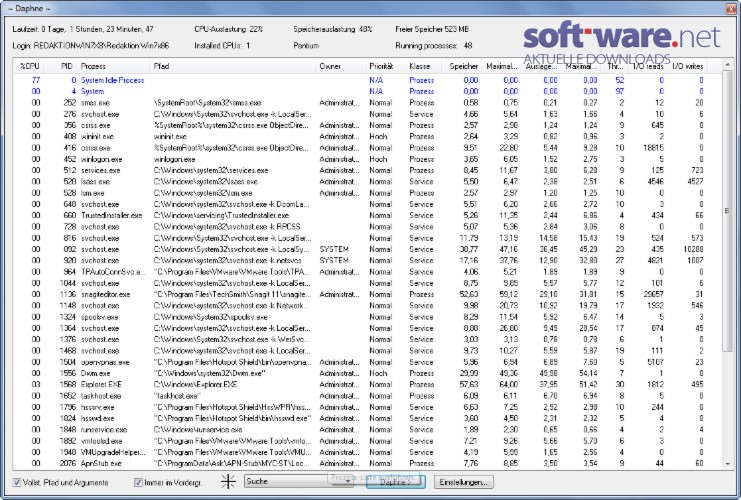Viewport: 741px width, 500px height.
Task: Click scrollbar down arrow of process list
Action: [x=727, y=464]
